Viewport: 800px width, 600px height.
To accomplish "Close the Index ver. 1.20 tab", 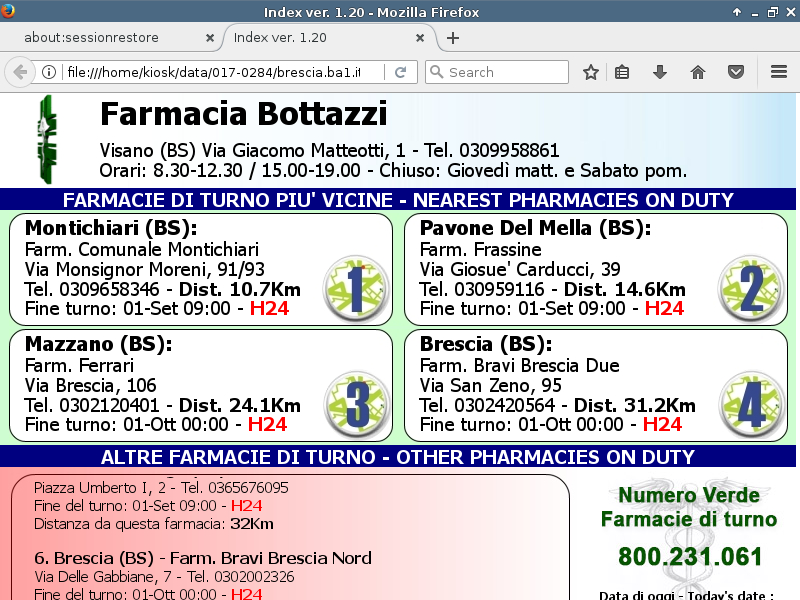I will pyautogui.click(x=421, y=38).
